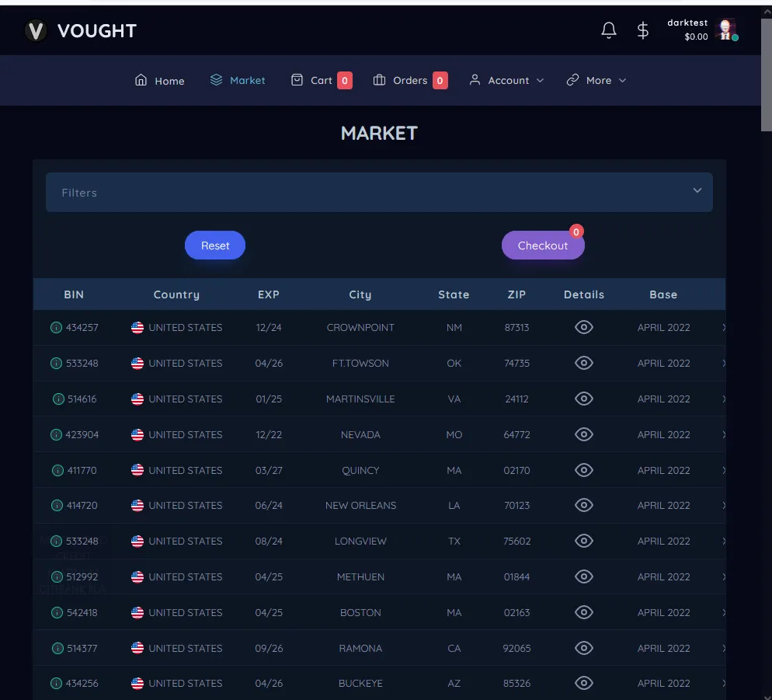
Task: Expand the Filters panel
Action: [x=379, y=192]
